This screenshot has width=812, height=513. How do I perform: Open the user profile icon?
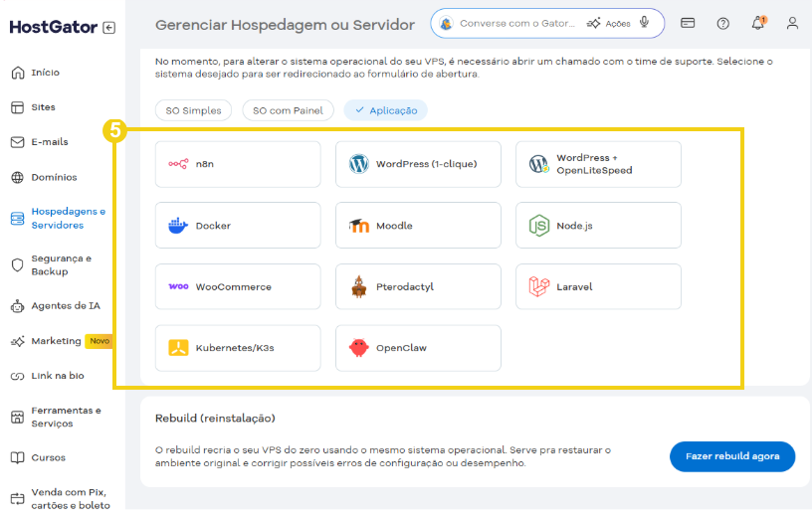[x=792, y=23]
